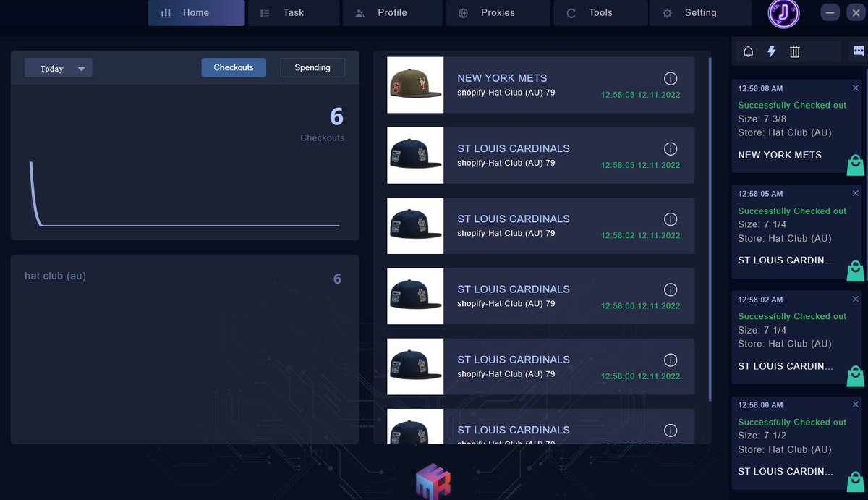Click shopping bag icon on 12:58:02 notification
Viewport: 868px width, 500px height.
coord(856,376)
